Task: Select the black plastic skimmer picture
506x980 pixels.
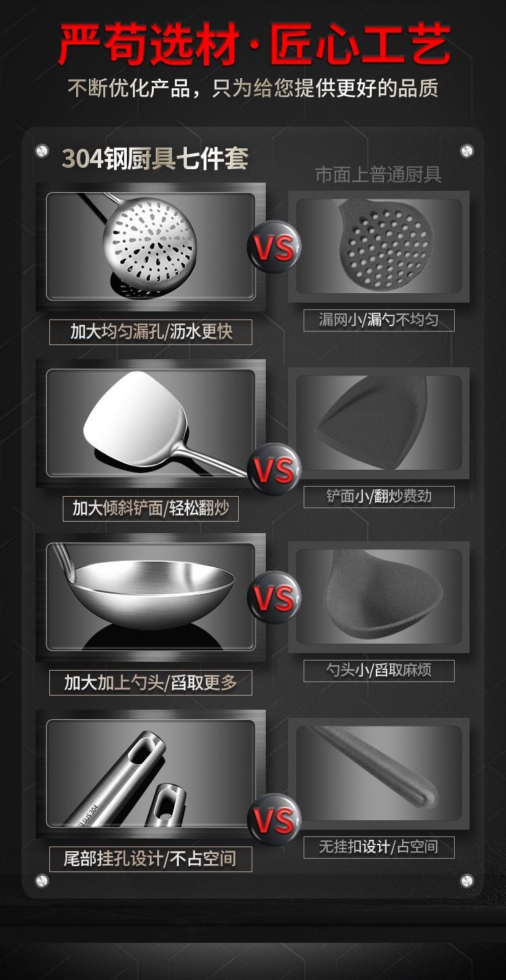Action: point(378,247)
